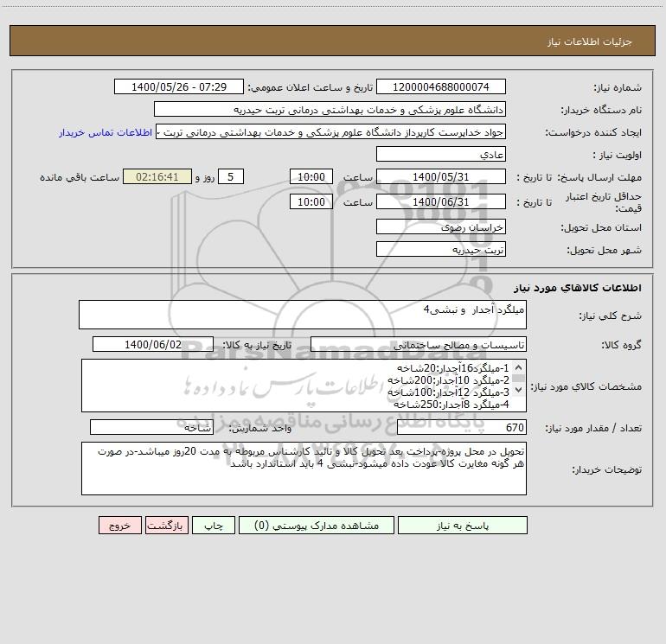The width and height of the screenshot is (666, 644).
Task: Click the section title اطلاعات کالاهای مورد نیاز
Action: pos(577,288)
